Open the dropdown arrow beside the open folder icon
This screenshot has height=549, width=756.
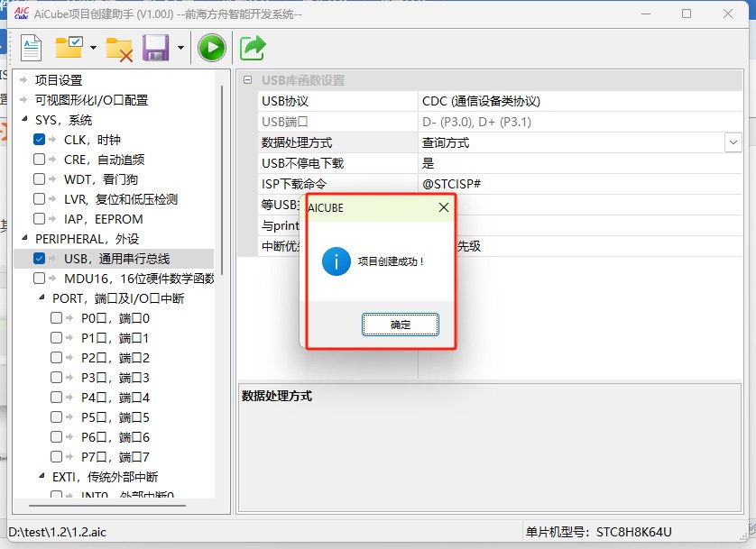coord(93,48)
